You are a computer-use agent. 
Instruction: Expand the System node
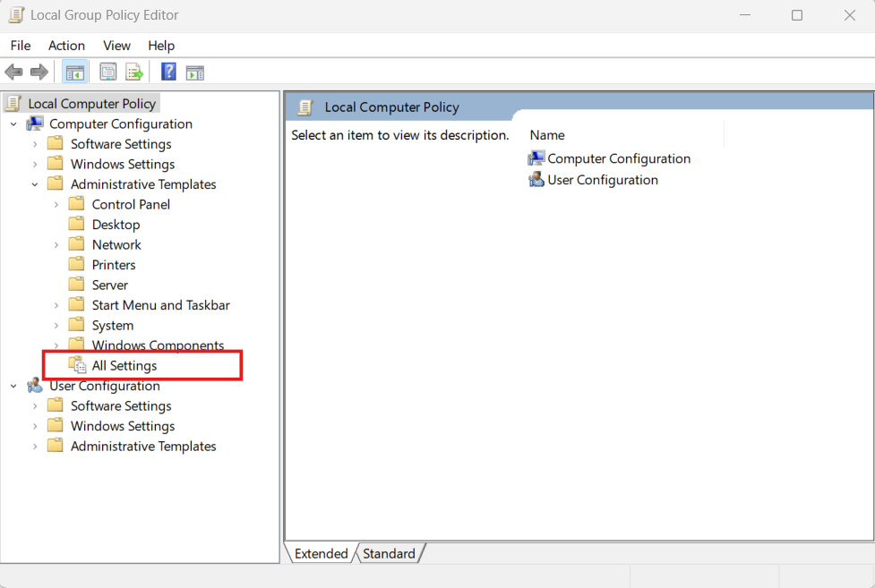point(56,325)
